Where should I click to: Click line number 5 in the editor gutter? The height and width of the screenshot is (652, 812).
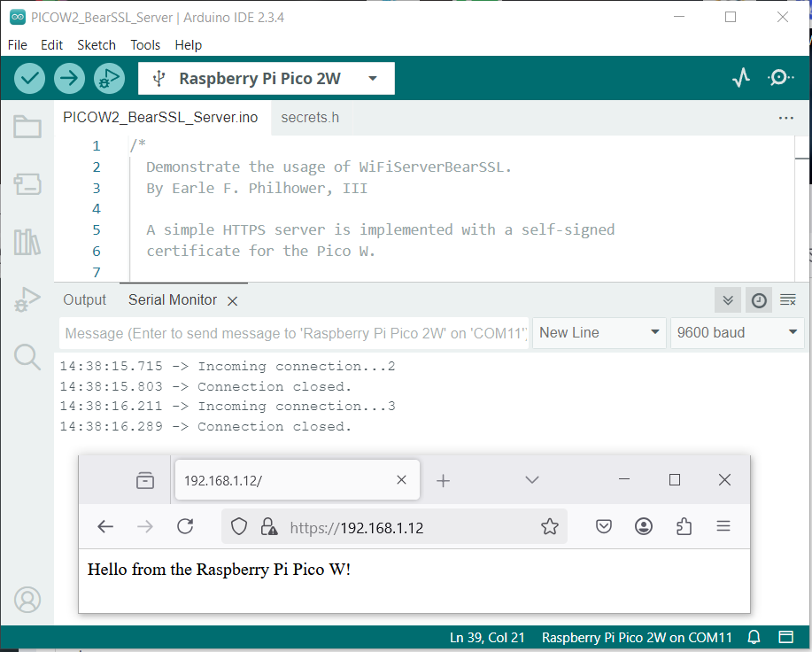click(97, 230)
